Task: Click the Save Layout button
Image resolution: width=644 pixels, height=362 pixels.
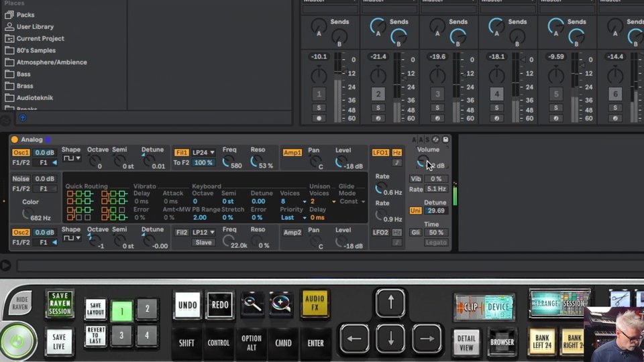Action: 95,309
